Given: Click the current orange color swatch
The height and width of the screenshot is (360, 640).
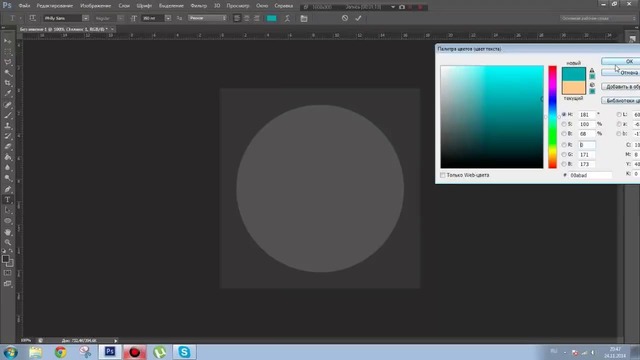Looking at the screenshot, I should 573,87.
